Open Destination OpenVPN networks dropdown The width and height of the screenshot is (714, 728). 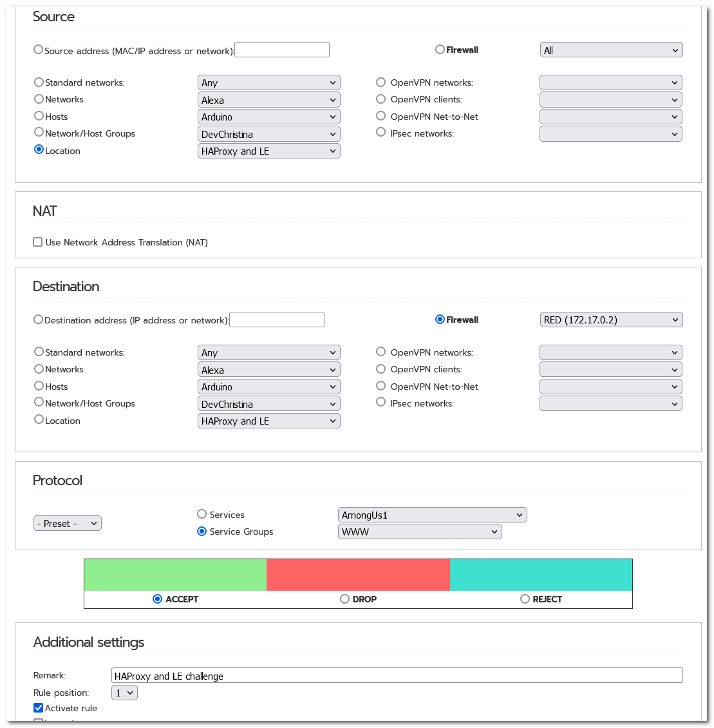(x=610, y=353)
